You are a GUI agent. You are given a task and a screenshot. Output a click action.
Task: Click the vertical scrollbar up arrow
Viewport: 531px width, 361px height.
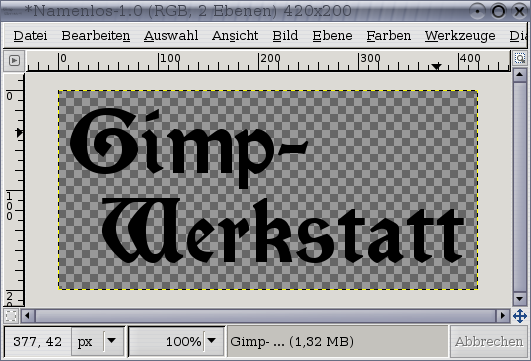coord(519,75)
